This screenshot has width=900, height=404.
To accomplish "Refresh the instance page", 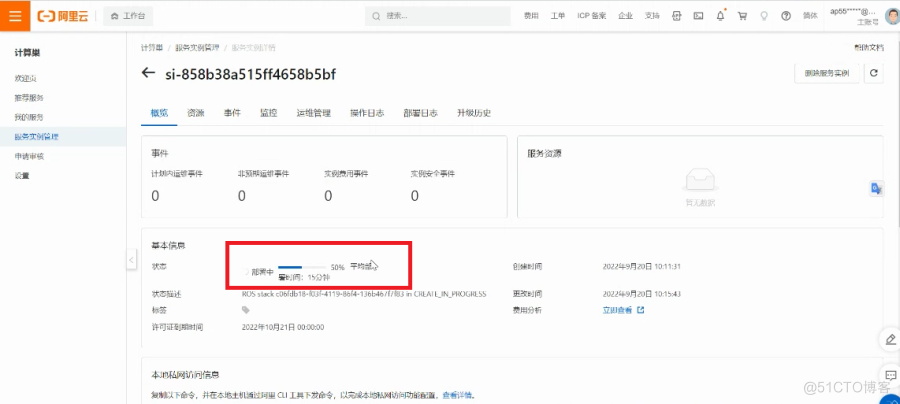I will point(874,73).
